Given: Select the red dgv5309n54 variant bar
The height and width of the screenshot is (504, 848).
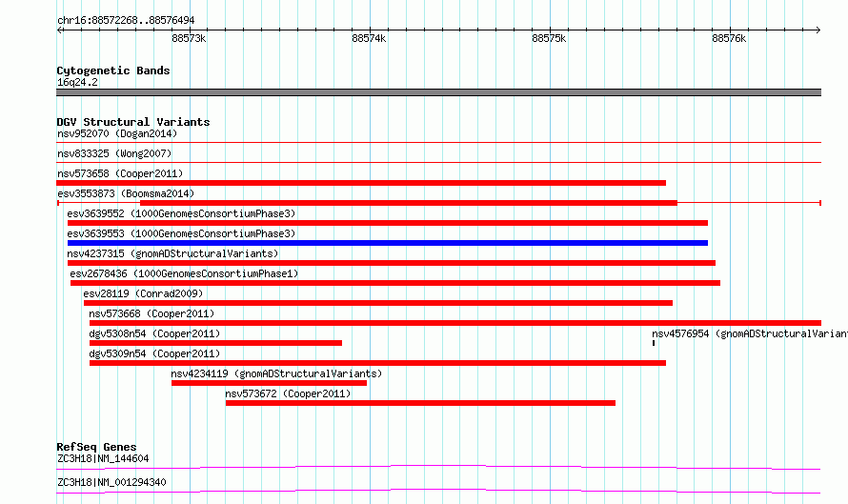Looking at the screenshot, I should click(377, 363).
